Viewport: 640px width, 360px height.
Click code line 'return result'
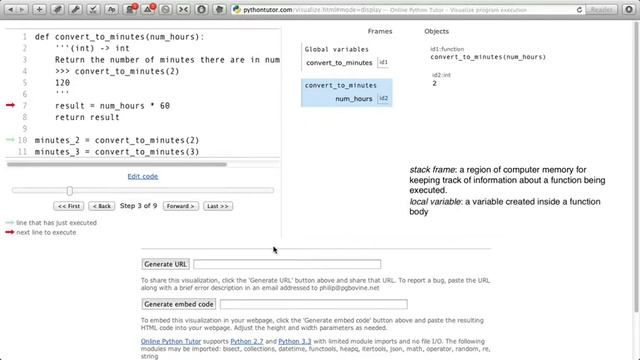87,117
